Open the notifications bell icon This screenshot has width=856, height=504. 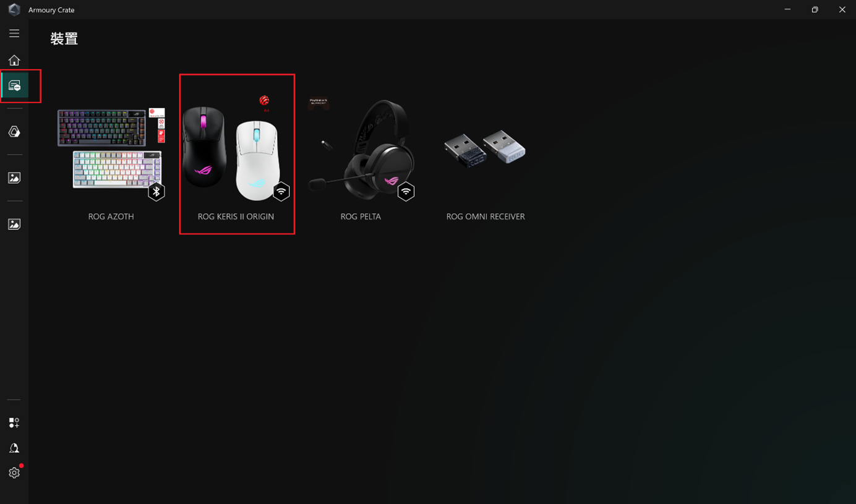pyautogui.click(x=14, y=448)
